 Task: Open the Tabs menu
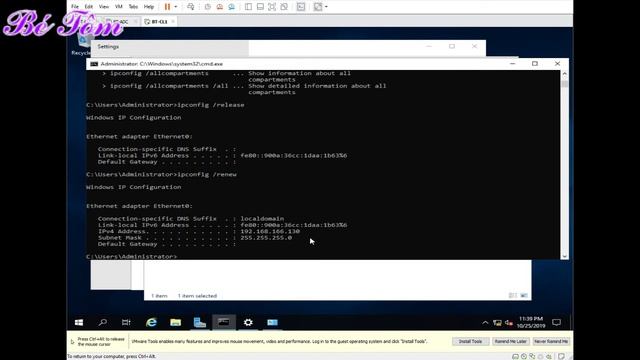tap(133, 7)
